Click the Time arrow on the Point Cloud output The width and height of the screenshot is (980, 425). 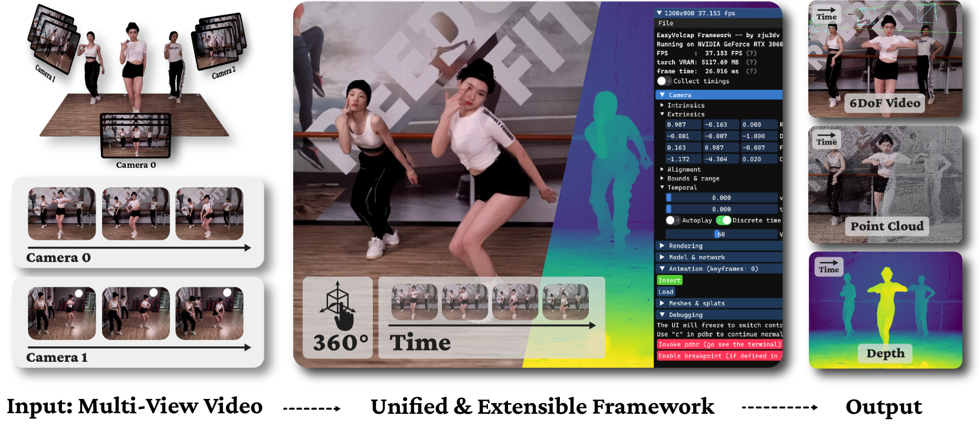click(x=827, y=139)
